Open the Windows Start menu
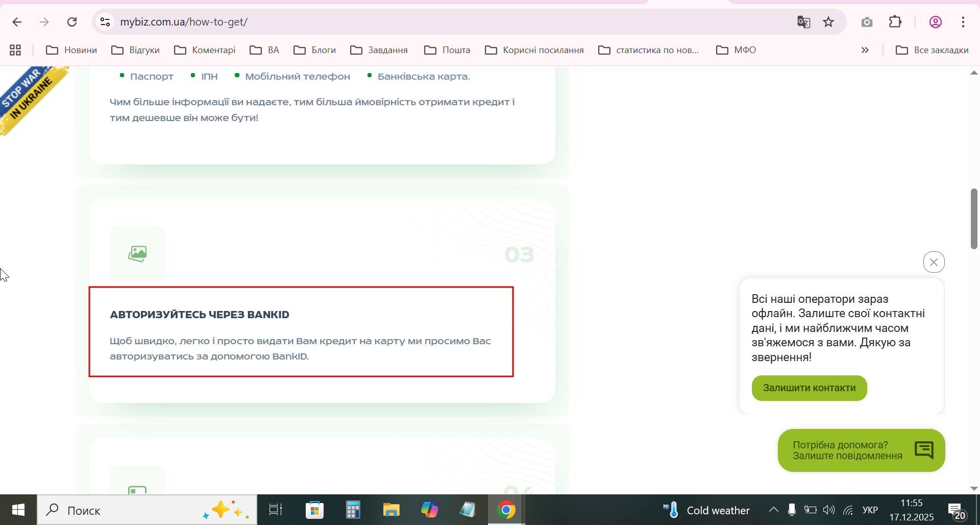 (x=18, y=510)
